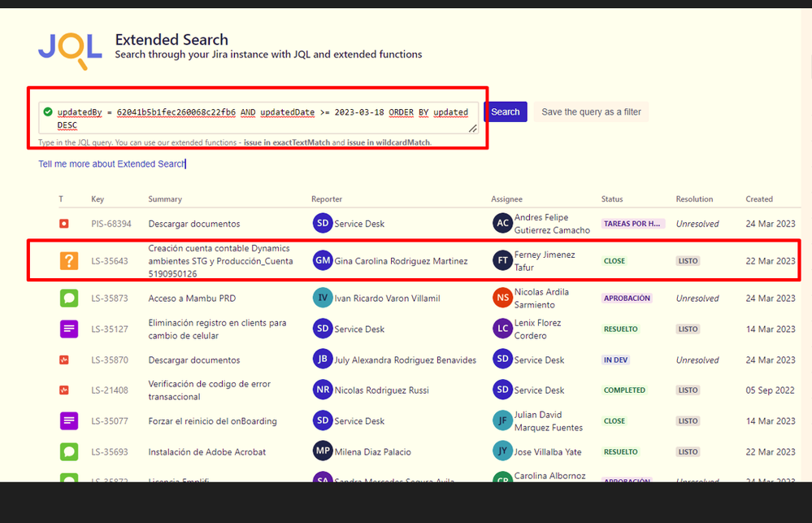Viewport: 812px width, 523px height.
Task: Open issue key LS-21408
Action: (110, 390)
